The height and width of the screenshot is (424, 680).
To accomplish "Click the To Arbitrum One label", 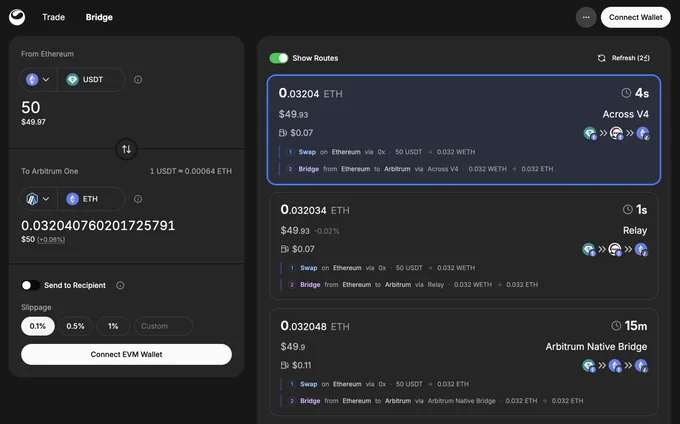I will [x=49, y=171].
